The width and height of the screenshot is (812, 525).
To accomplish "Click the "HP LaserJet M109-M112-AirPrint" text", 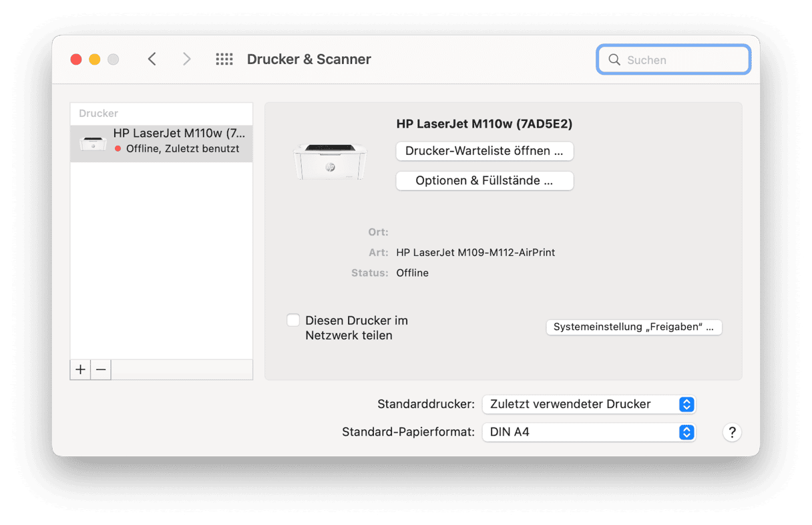I will [475, 252].
